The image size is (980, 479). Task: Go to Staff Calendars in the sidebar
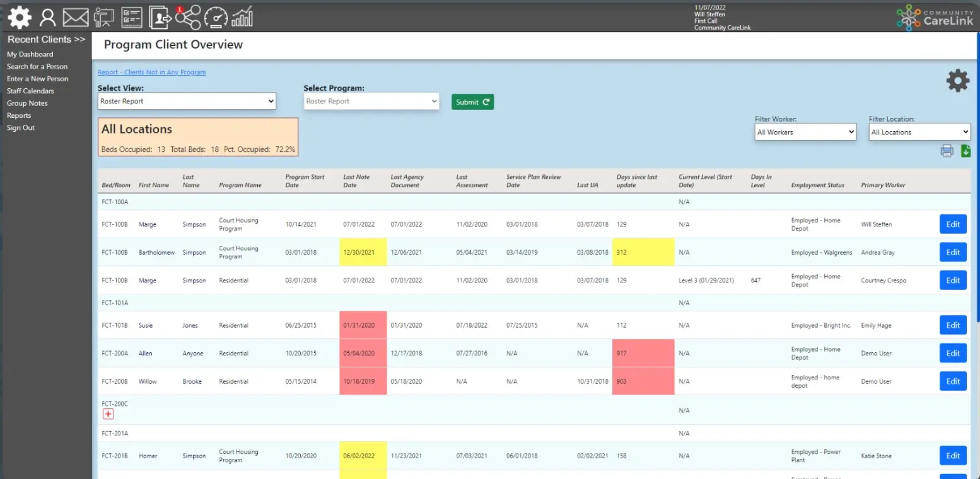[31, 91]
